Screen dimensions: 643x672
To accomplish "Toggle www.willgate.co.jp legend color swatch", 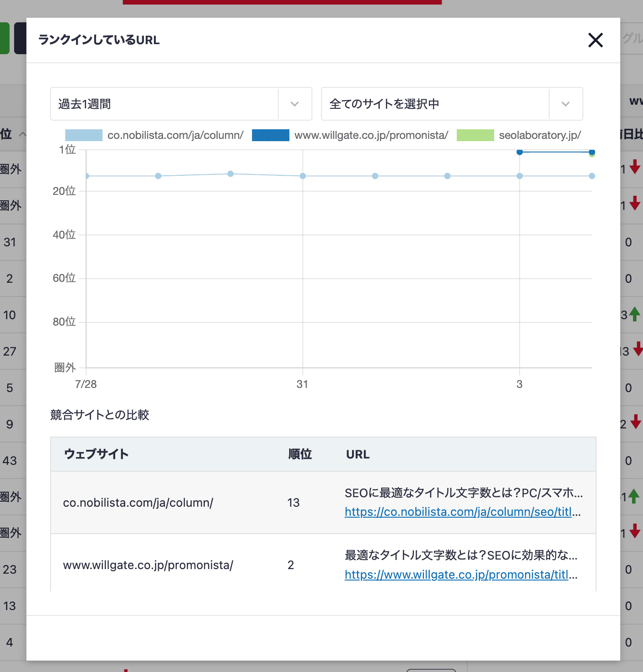I will tap(270, 135).
